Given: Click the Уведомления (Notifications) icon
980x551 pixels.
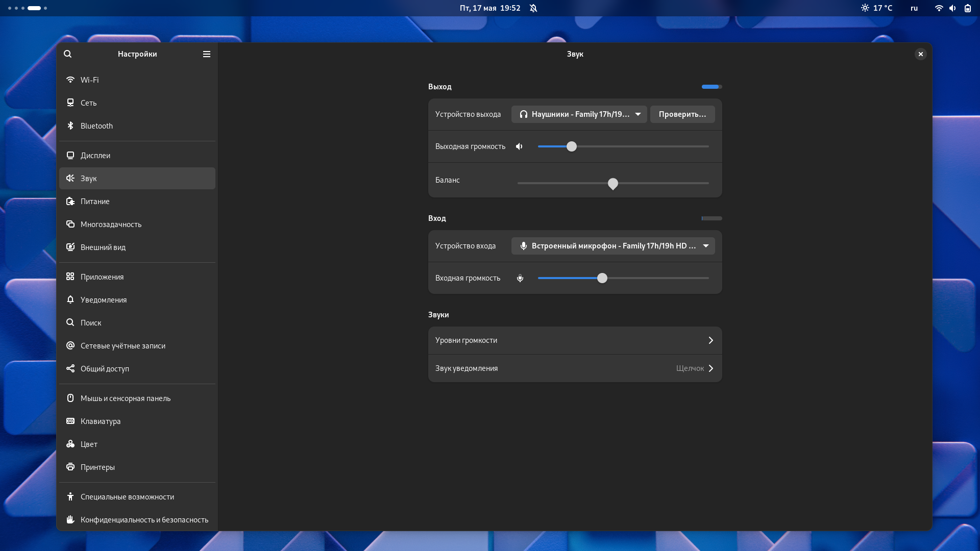Looking at the screenshot, I should (69, 299).
